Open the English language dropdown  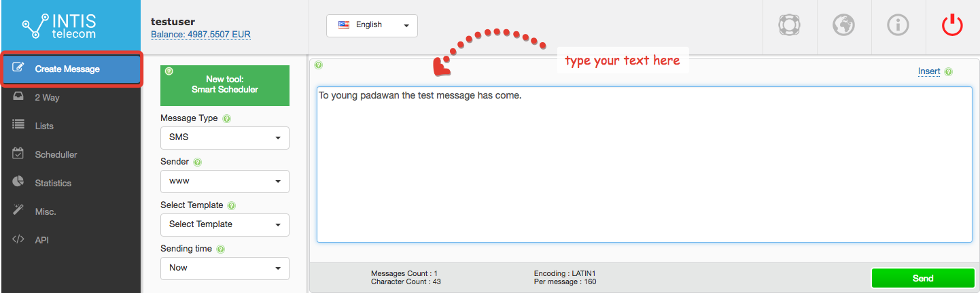(x=372, y=25)
